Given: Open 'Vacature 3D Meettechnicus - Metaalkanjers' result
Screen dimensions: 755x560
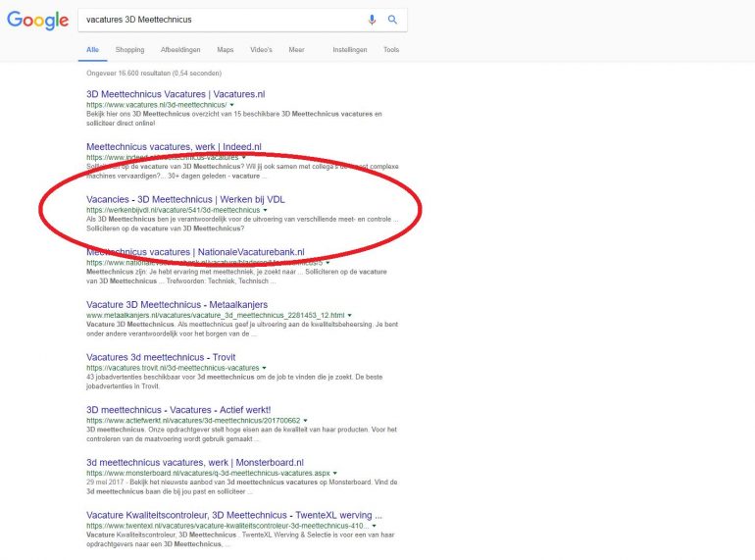Looking at the screenshot, I should coord(176,304).
